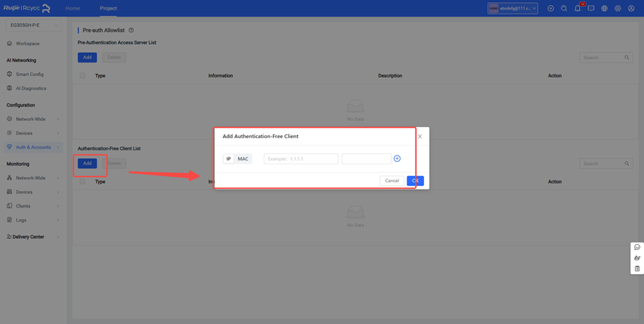Add another row with blue plus icon
Screen dimensions: 644x324
click(x=397, y=158)
